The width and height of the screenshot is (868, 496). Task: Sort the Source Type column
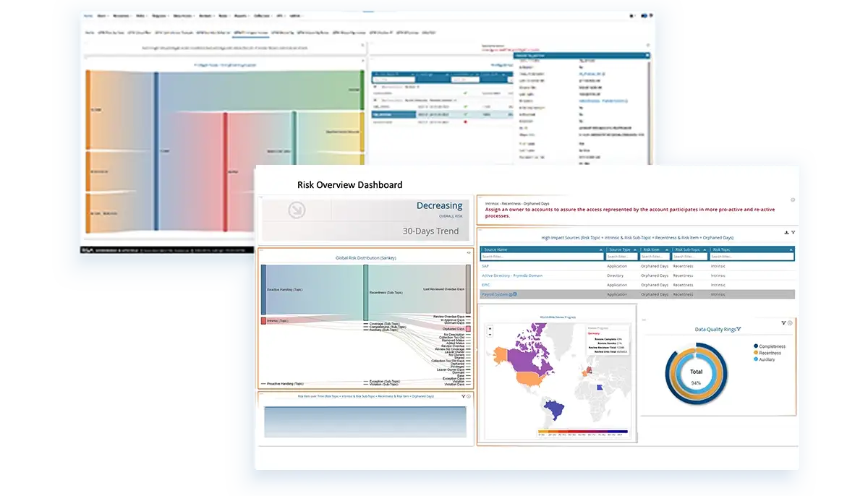pos(621,249)
